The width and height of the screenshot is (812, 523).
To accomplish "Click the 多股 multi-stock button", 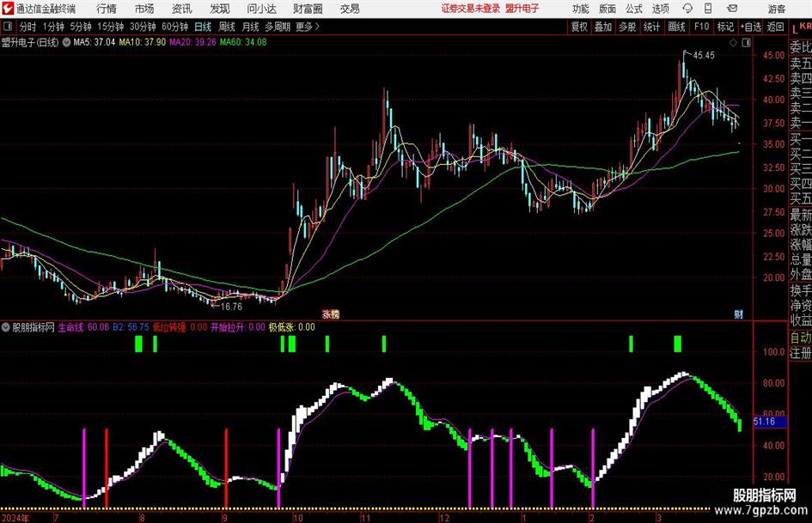I will [x=627, y=27].
